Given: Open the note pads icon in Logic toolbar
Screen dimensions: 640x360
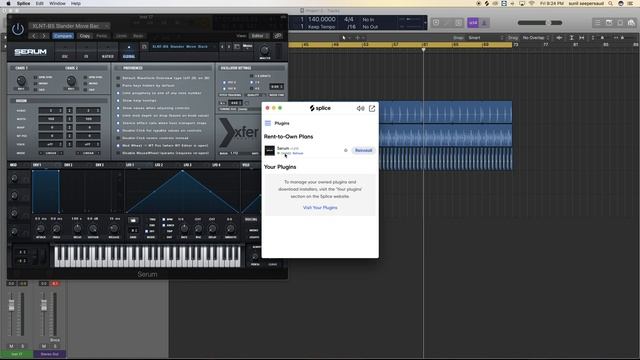Looking at the screenshot, I should (609, 23).
